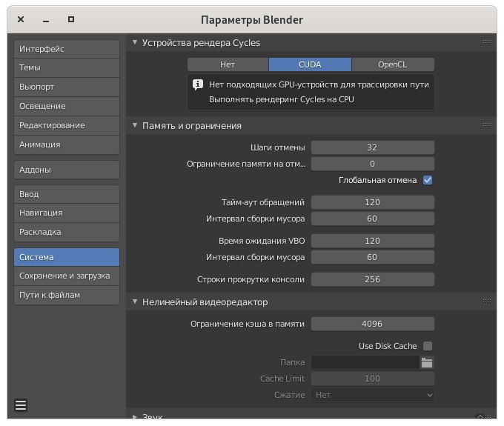Screen dimensions: 504x426
Task: Click the Ограничение кэша в памяти field
Action: (373, 324)
